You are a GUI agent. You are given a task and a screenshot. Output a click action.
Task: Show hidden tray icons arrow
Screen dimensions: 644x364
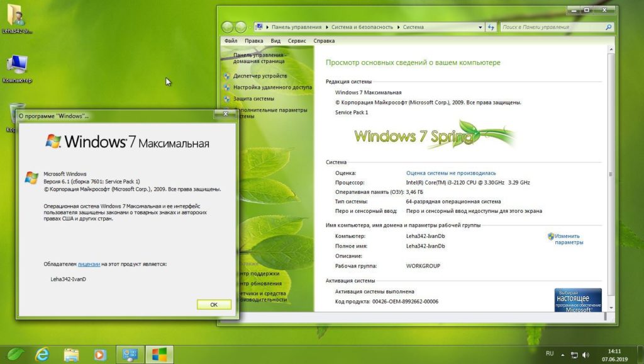pyautogui.click(x=563, y=355)
